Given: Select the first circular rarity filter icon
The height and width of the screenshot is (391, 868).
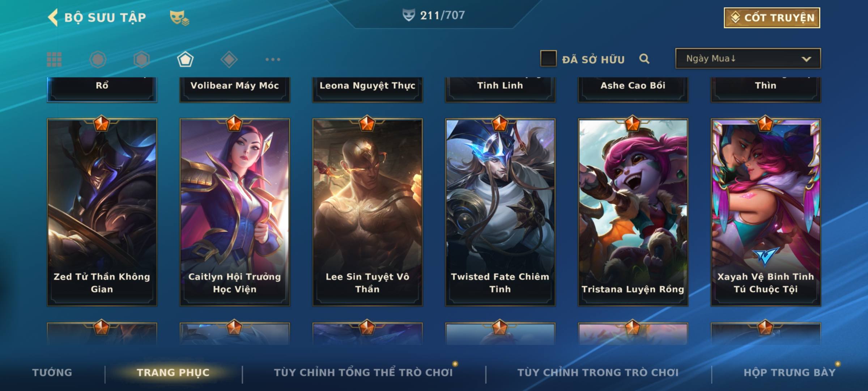Looking at the screenshot, I should pyautogui.click(x=98, y=59).
